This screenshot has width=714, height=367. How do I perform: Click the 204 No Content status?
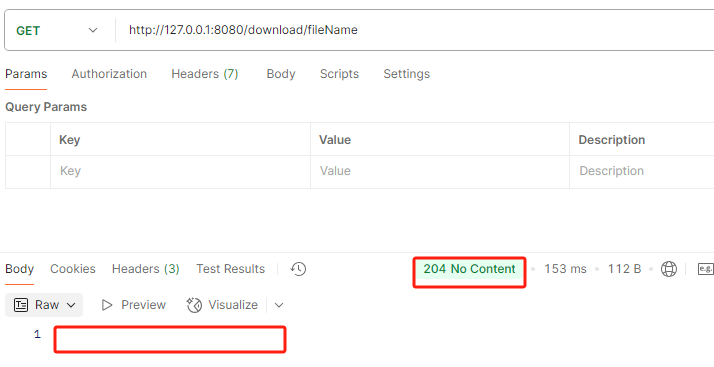pos(469,269)
